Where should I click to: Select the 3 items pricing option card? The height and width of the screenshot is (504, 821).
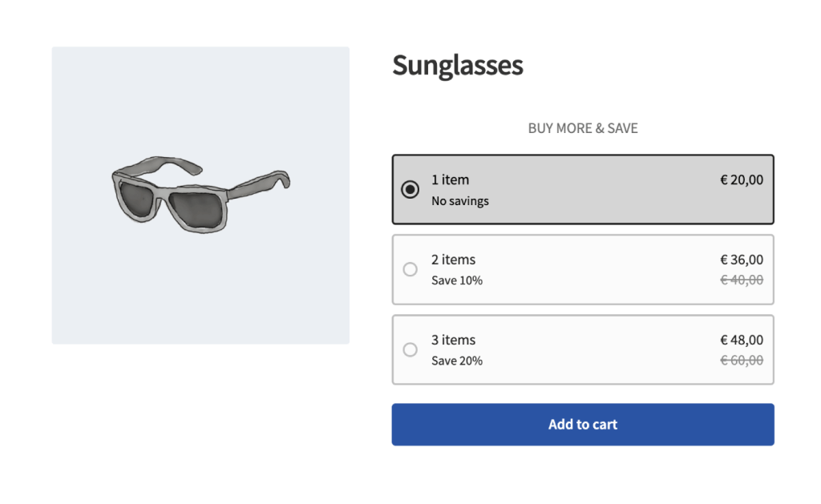(583, 350)
